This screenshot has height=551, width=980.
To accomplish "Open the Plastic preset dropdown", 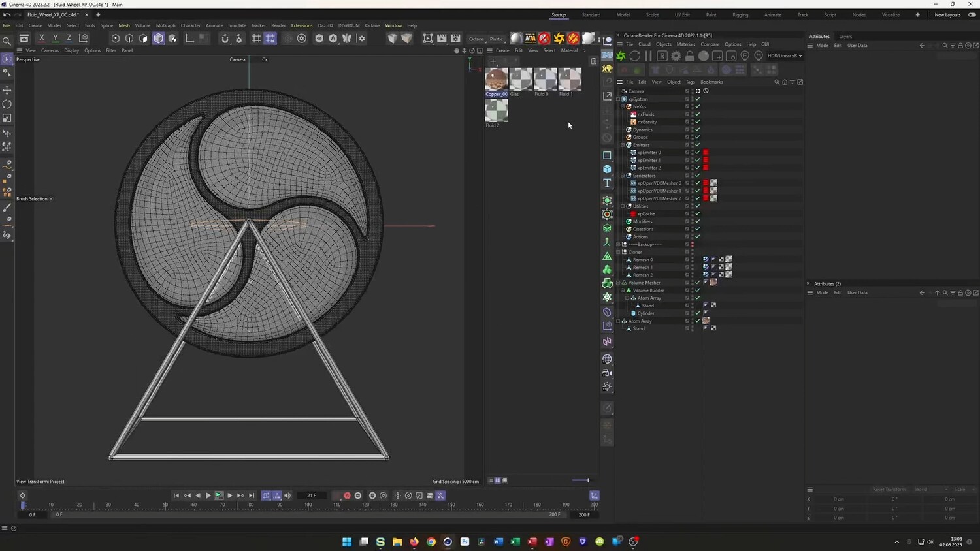I will coord(497,39).
